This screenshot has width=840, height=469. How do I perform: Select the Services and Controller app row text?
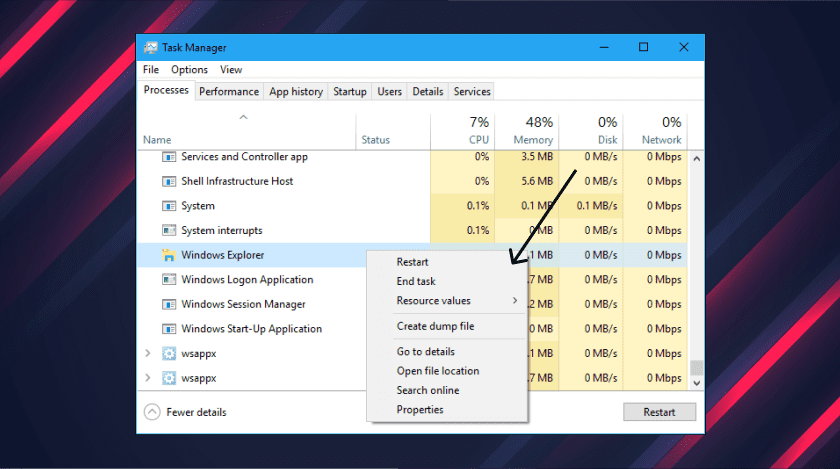(x=244, y=157)
